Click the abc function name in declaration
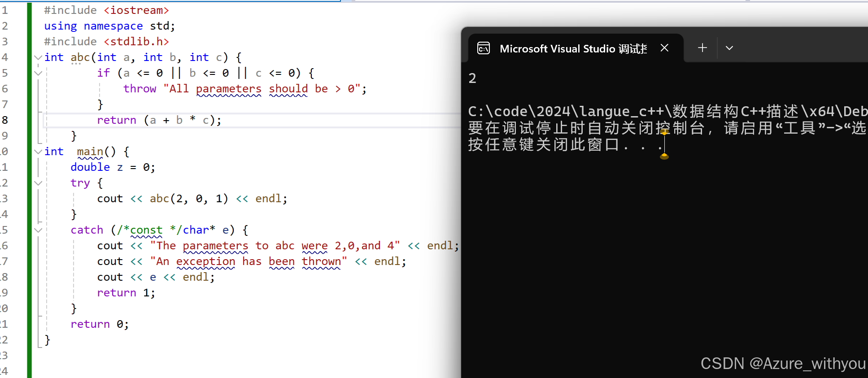868x378 pixels. click(80, 57)
